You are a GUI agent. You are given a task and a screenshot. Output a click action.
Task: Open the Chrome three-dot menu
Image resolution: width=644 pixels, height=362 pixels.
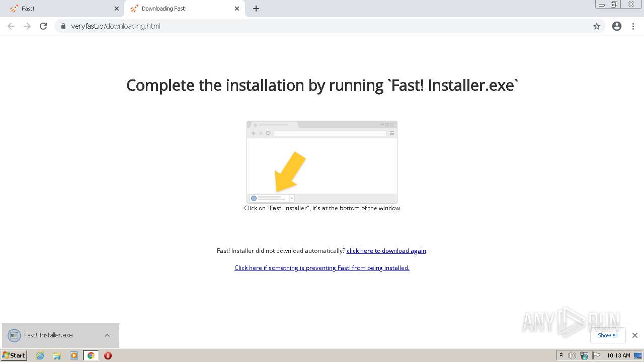[x=633, y=26]
